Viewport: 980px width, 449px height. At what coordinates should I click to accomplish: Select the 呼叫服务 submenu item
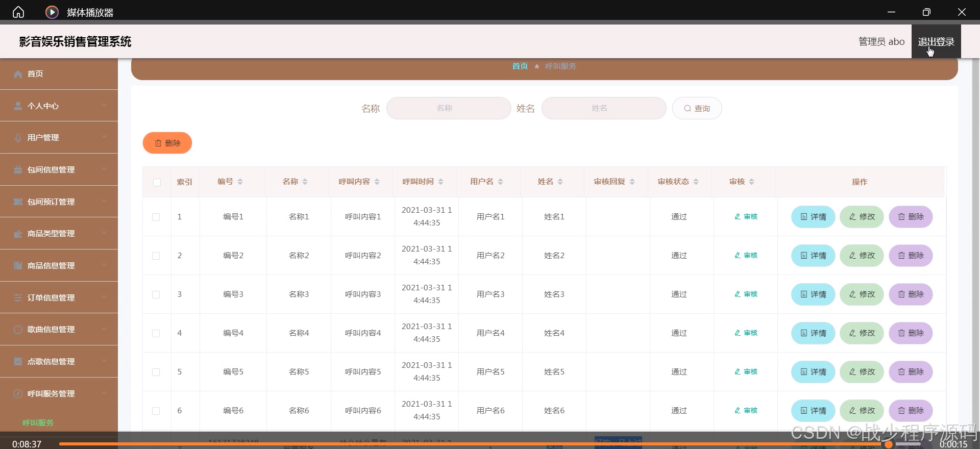pos(38,422)
